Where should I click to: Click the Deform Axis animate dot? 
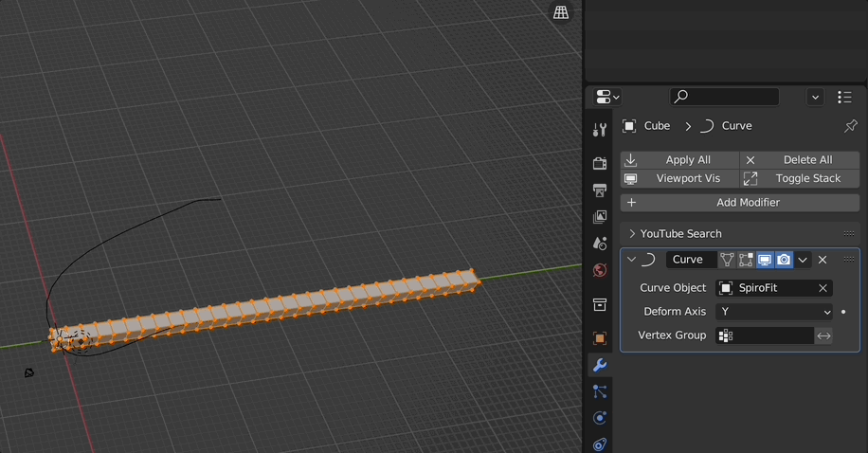pyautogui.click(x=843, y=312)
